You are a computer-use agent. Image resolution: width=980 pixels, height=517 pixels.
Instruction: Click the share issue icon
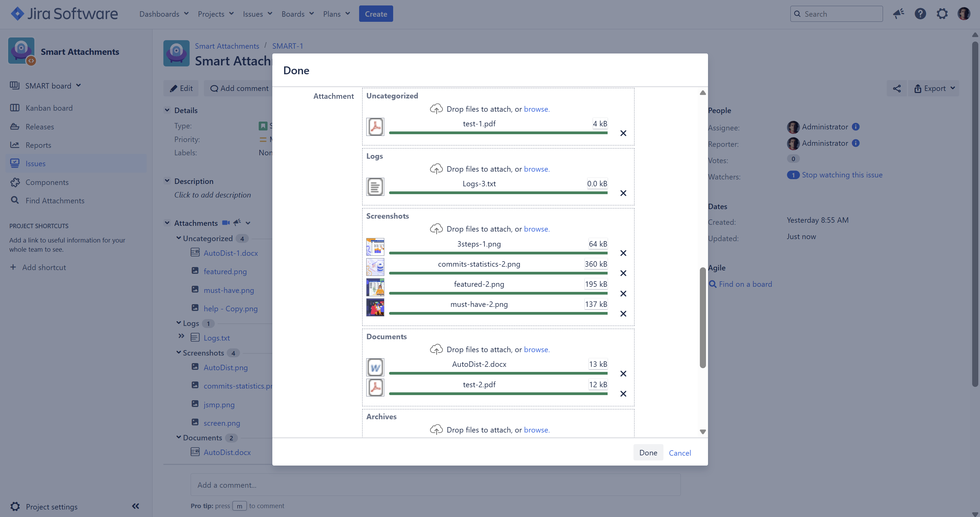(897, 88)
